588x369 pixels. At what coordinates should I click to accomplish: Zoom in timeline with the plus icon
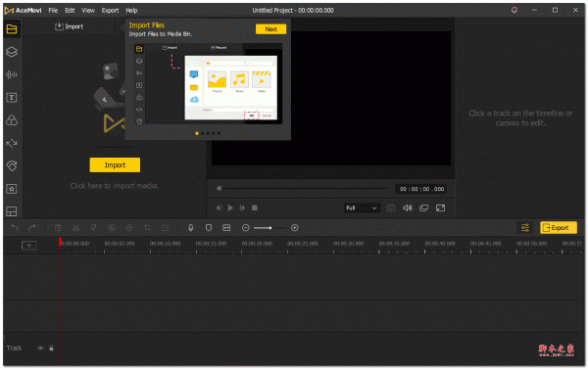click(x=295, y=228)
